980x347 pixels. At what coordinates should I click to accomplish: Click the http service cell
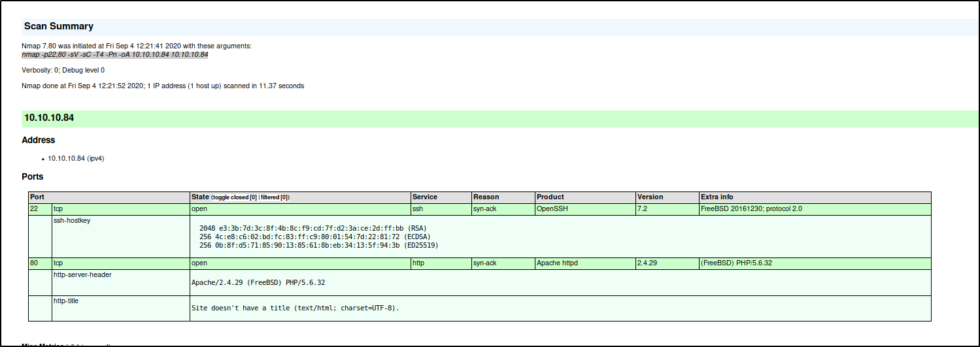(441, 263)
